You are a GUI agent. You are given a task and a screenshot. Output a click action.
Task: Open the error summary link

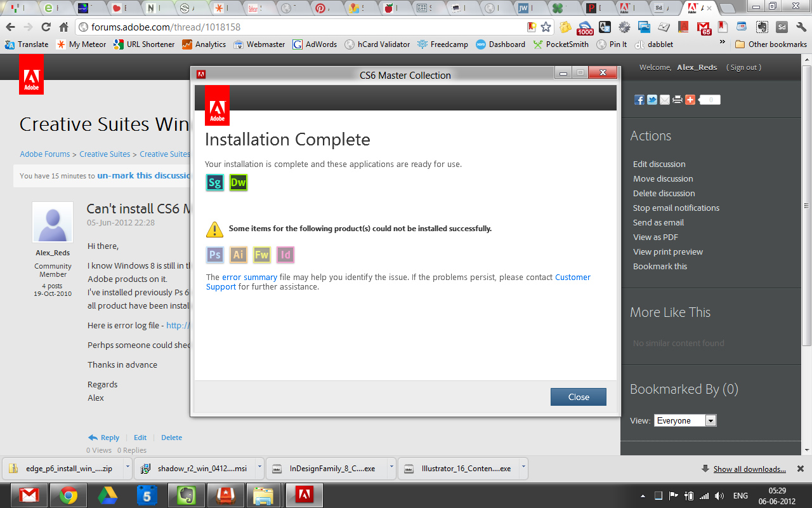(249, 277)
